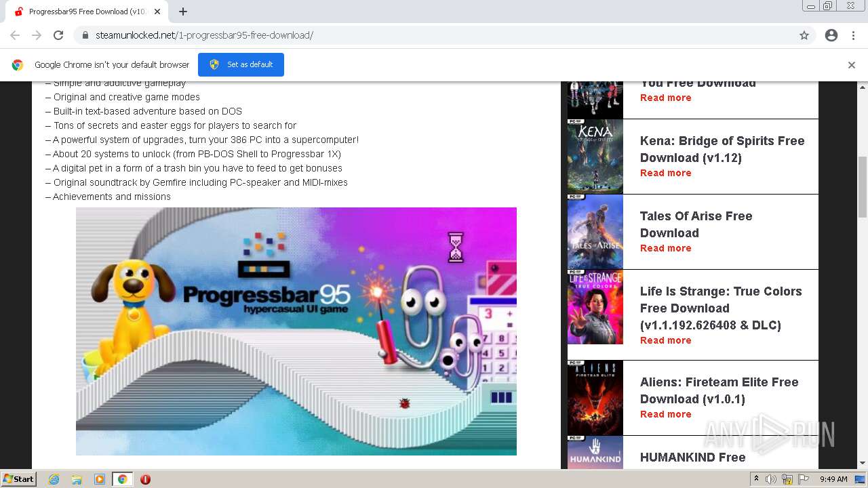
Task: Click line 'About 20 systems to unlock'
Action: click(x=193, y=154)
